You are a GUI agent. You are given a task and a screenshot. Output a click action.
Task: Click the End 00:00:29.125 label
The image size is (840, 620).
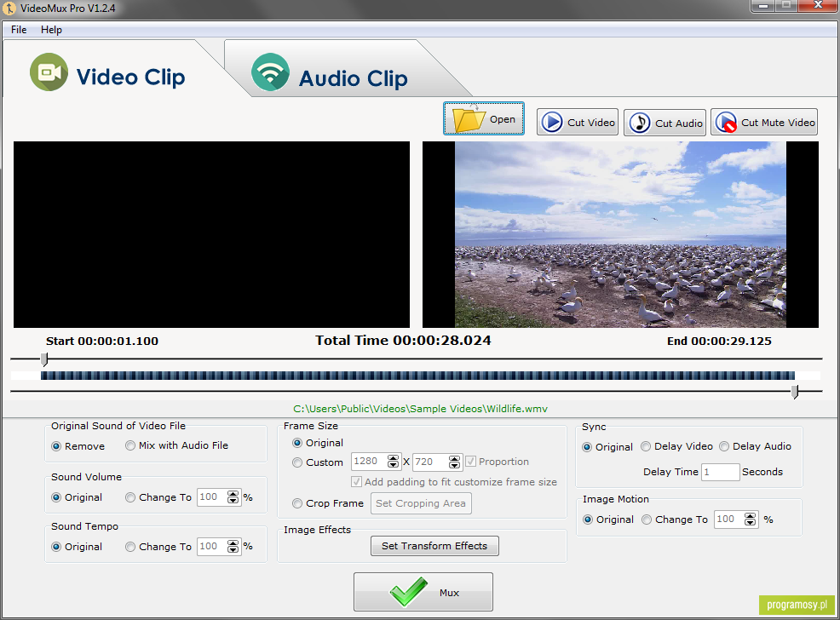coord(719,341)
